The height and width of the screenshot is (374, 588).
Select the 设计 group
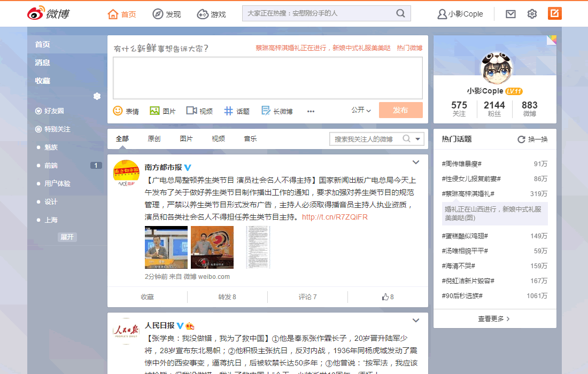pos(51,201)
